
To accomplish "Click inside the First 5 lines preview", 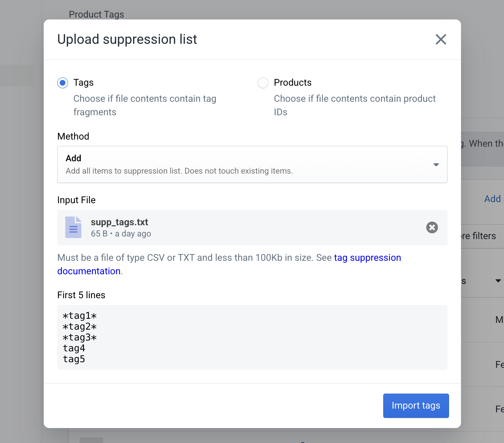I will pos(252,337).
